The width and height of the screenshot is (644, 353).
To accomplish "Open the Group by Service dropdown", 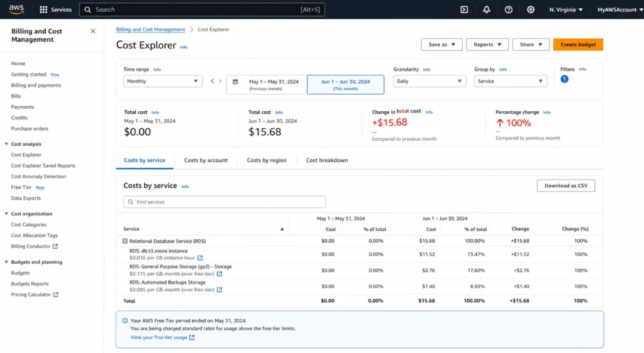I will tap(511, 81).
